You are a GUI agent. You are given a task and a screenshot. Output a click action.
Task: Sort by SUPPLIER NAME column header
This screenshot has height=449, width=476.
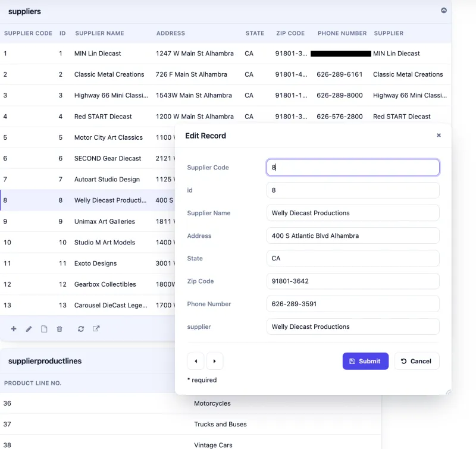tap(99, 33)
